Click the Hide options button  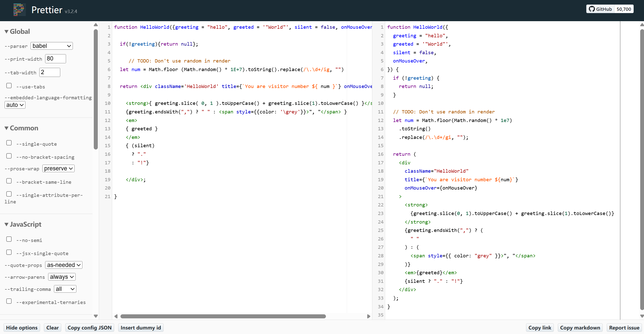tap(22, 327)
